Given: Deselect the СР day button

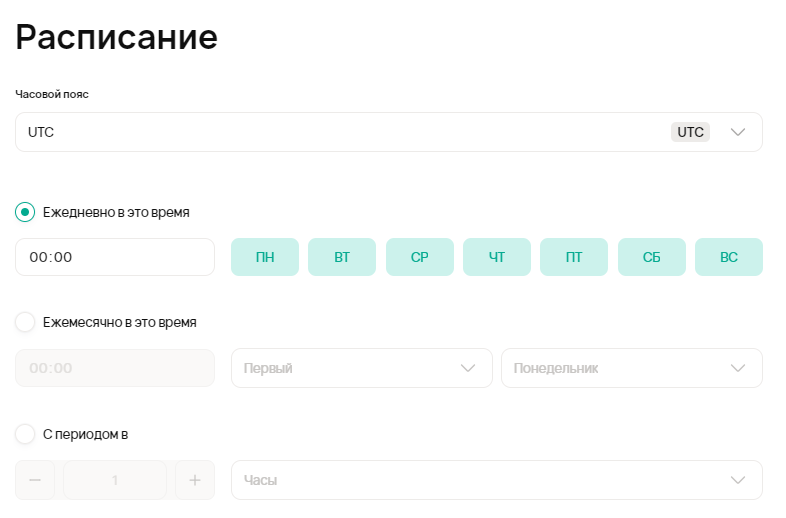Looking at the screenshot, I should tap(420, 257).
